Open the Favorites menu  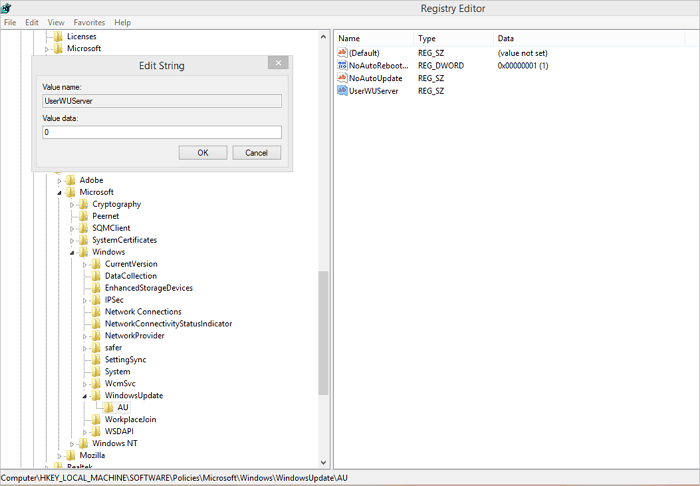coord(89,22)
